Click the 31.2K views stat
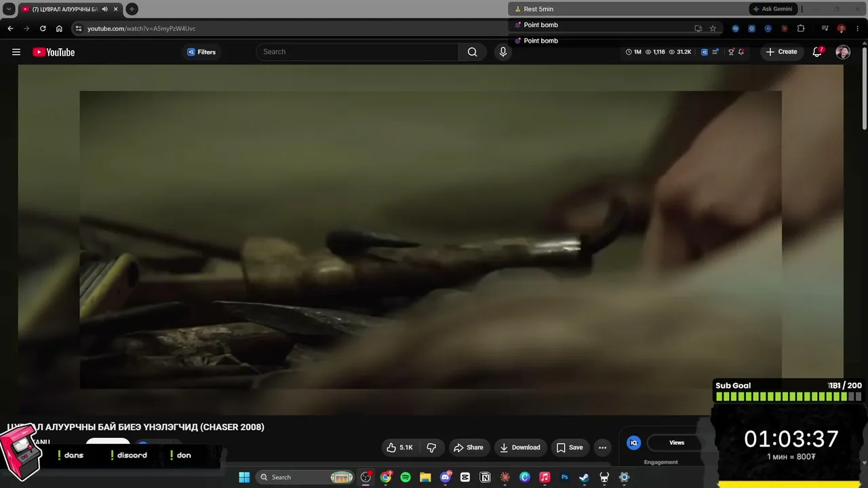This screenshot has height=488, width=868. point(680,52)
